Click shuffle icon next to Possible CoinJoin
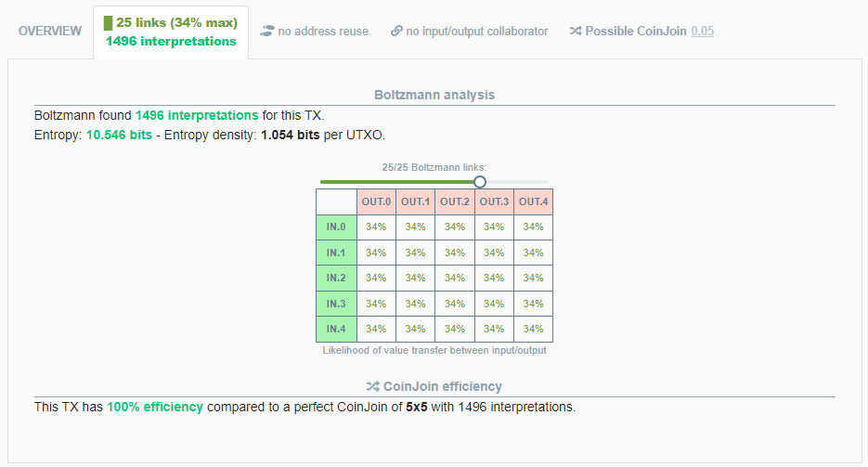 (576, 31)
